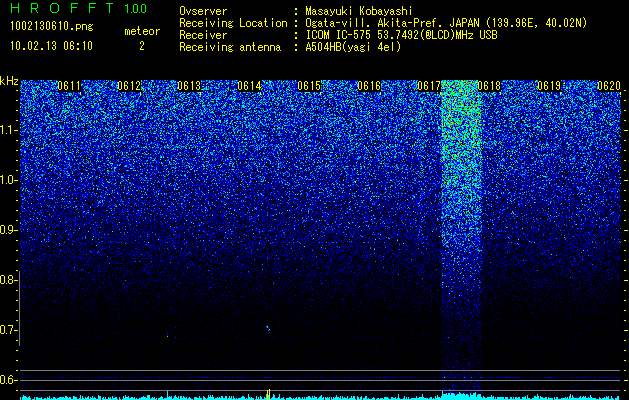
Task: Click the 0614 time marker
Action: coord(249,86)
